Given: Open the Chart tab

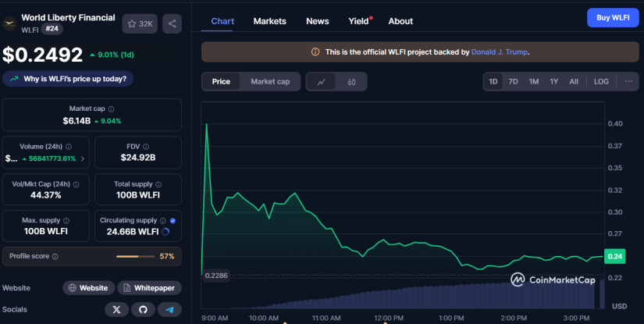Looking at the screenshot, I should tap(222, 21).
